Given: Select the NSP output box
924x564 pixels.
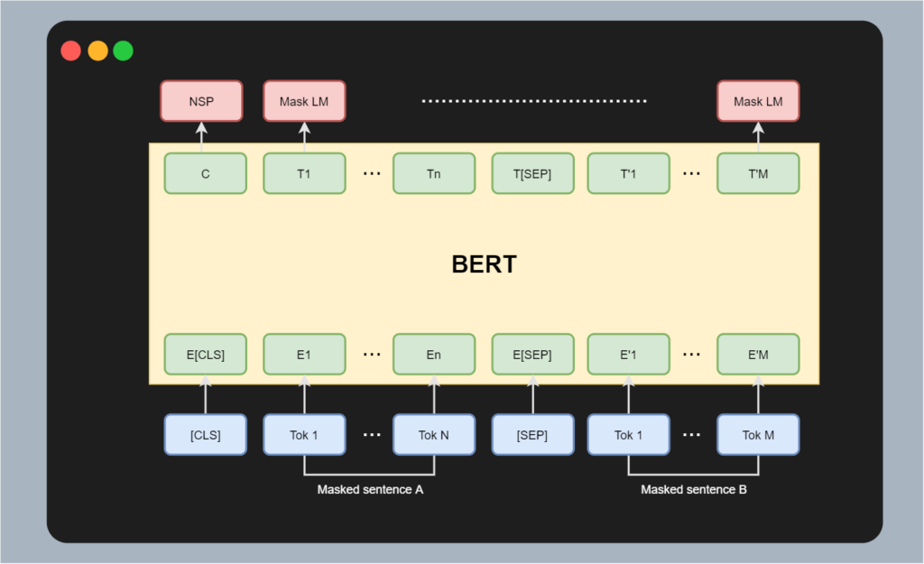Looking at the screenshot, I should (x=201, y=101).
